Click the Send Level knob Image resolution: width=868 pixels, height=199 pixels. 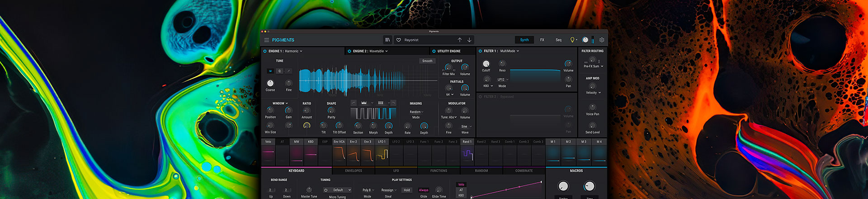tap(592, 126)
